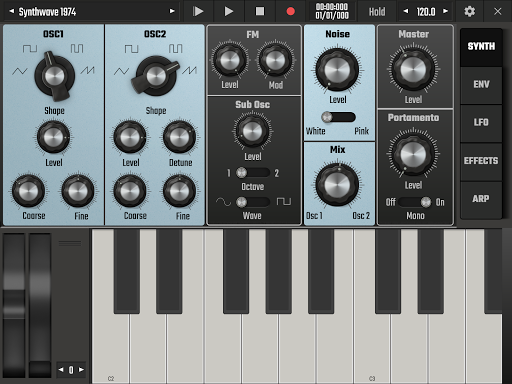Select OSC2 triangle wave shape icon
The width and height of the screenshot is (512, 384).
point(121,71)
